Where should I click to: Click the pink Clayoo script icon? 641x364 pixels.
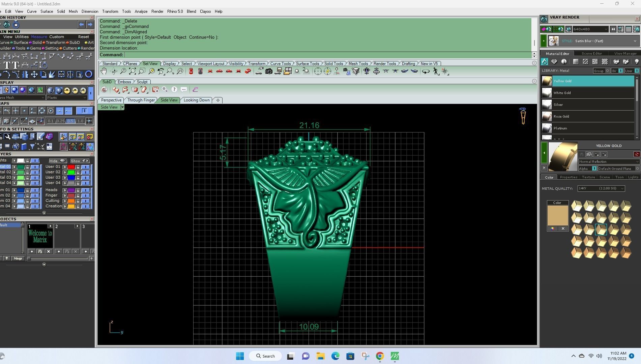tap(195, 89)
